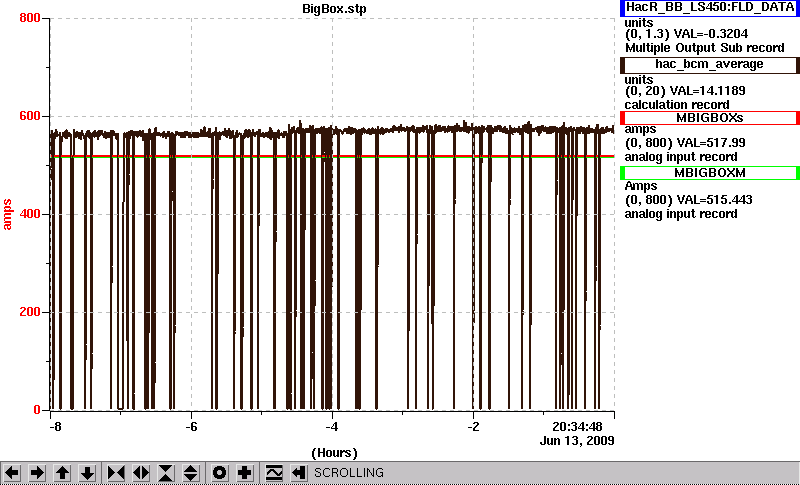Click the 'amps' y-axis label

(7, 215)
